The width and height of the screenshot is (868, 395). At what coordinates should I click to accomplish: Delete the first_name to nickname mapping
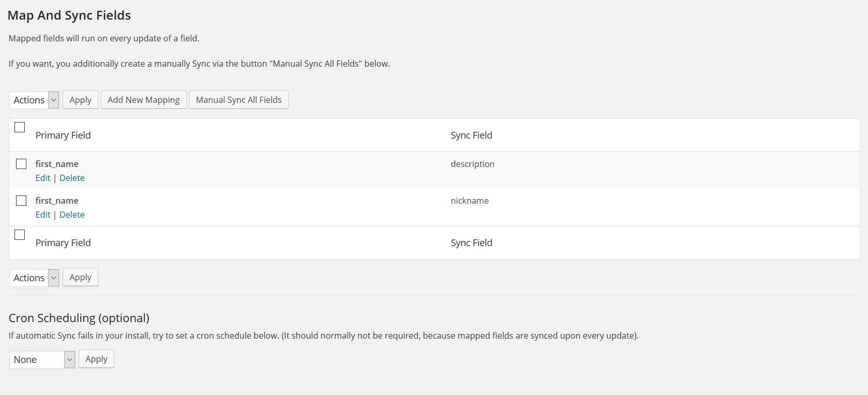coord(72,215)
